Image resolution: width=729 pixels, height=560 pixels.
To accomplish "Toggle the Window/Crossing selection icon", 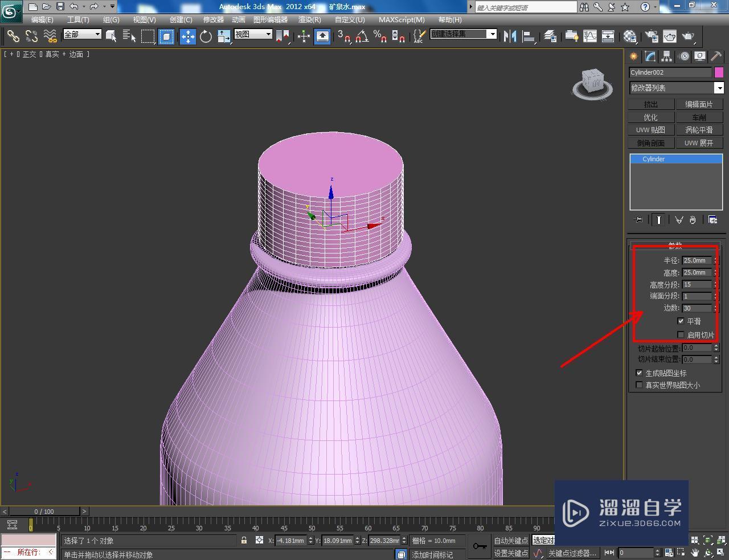I will [x=166, y=36].
